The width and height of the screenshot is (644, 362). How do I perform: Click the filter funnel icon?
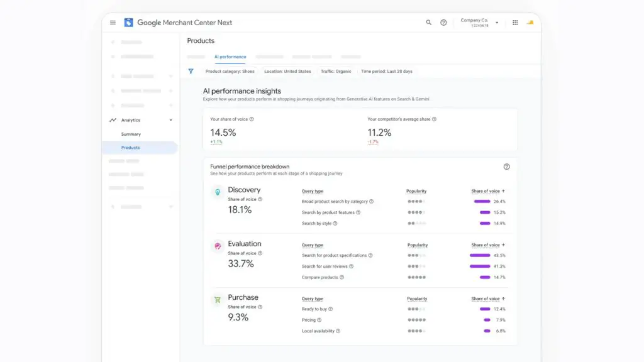[191, 72]
